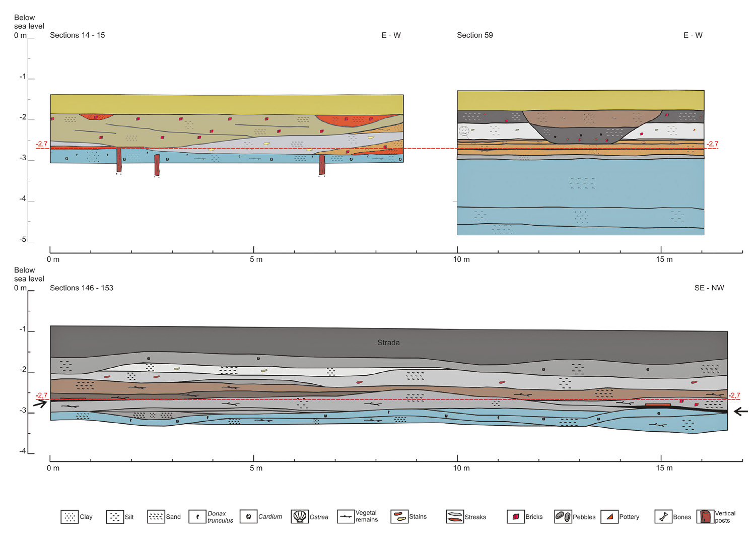Click "5 m" on the lower horizontal scale
The width and height of the screenshot is (756, 538).
pyautogui.click(x=256, y=468)
